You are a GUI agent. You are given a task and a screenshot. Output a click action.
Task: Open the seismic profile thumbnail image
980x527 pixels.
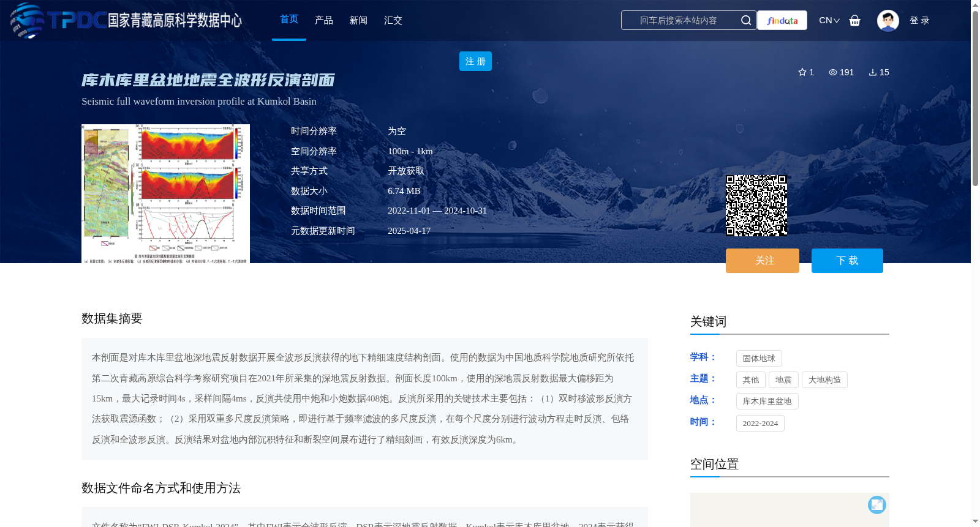165,194
